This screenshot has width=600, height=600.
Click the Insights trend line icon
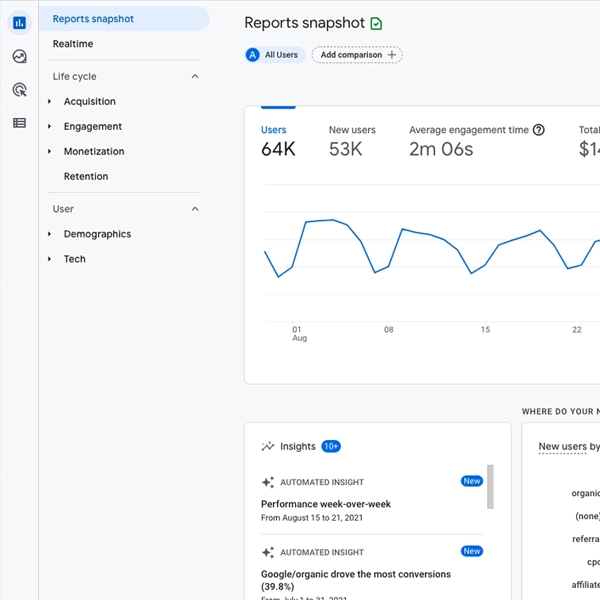click(x=268, y=447)
